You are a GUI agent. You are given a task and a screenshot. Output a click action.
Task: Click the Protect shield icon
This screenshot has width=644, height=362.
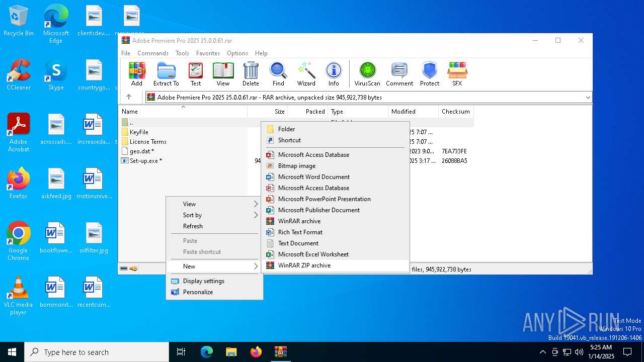[x=430, y=74]
